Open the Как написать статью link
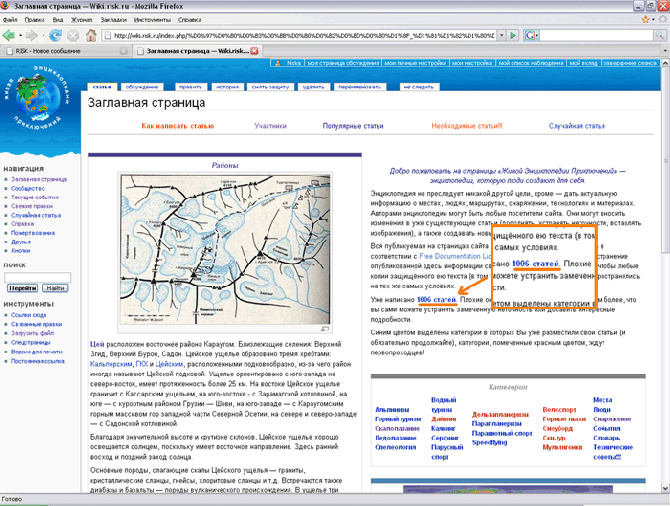The width and height of the screenshot is (670, 506). [178, 126]
